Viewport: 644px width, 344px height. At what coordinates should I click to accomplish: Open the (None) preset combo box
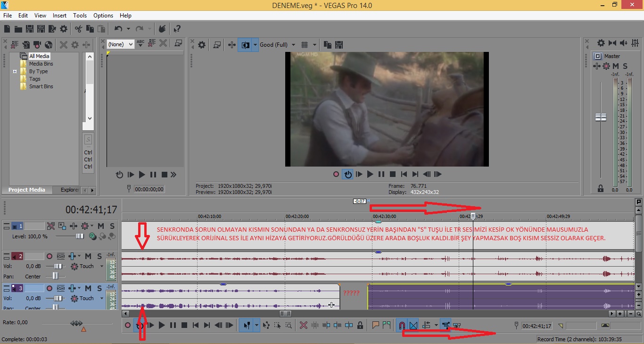[x=121, y=44]
